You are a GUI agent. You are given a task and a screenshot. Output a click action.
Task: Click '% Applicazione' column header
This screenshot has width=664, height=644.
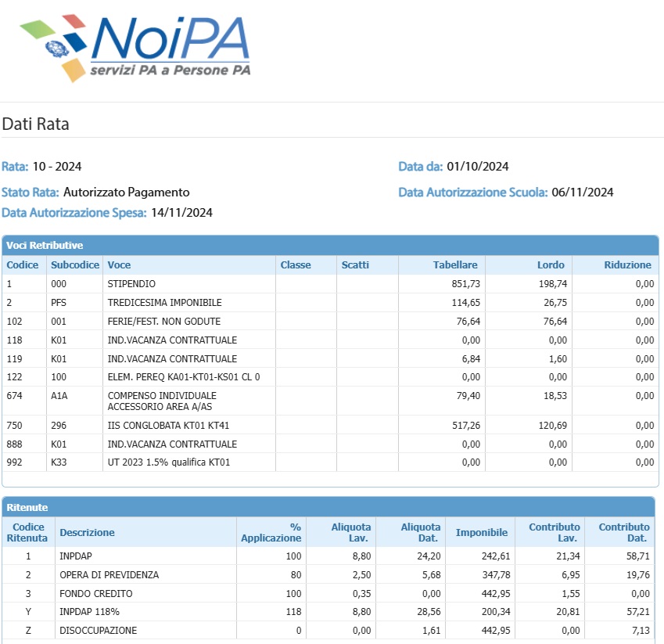click(271, 533)
